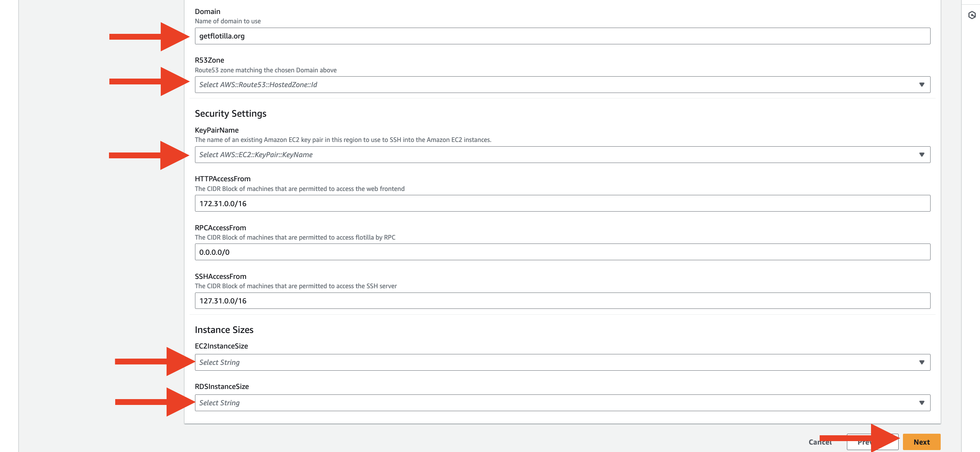Click the KeyPairName field label
This screenshot has width=980, height=452.
click(x=217, y=130)
